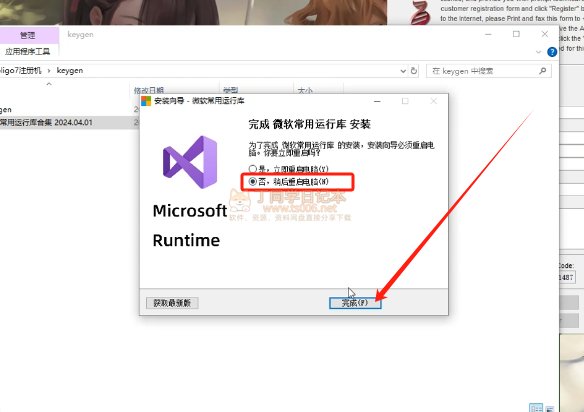Sort files by 大小 column header
This screenshot has height=412, width=584.
pos(305,90)
